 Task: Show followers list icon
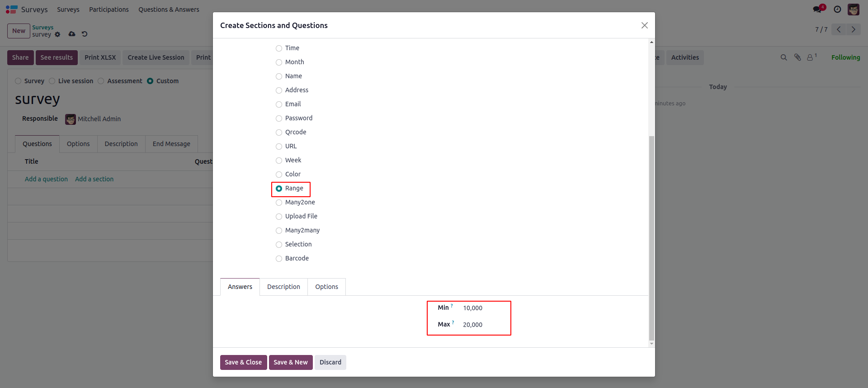click(x=811, y=57)
